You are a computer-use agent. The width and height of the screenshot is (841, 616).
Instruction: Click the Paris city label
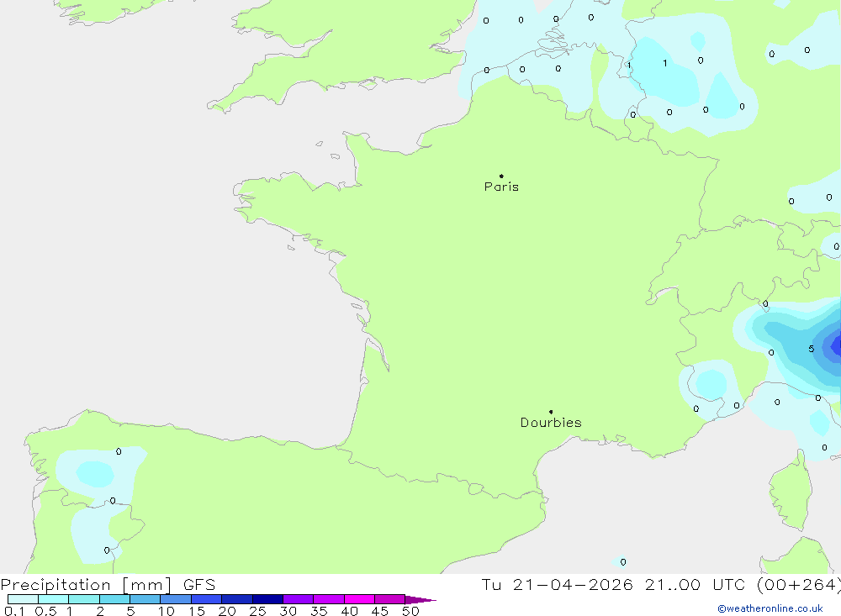[x=501, y=187]
